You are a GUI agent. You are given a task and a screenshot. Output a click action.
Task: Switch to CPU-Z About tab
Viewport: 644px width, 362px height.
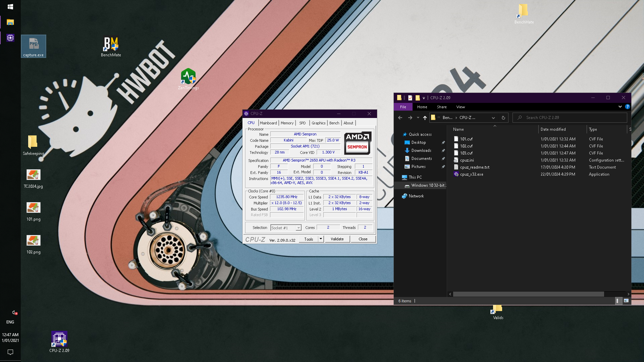point(348,123)
